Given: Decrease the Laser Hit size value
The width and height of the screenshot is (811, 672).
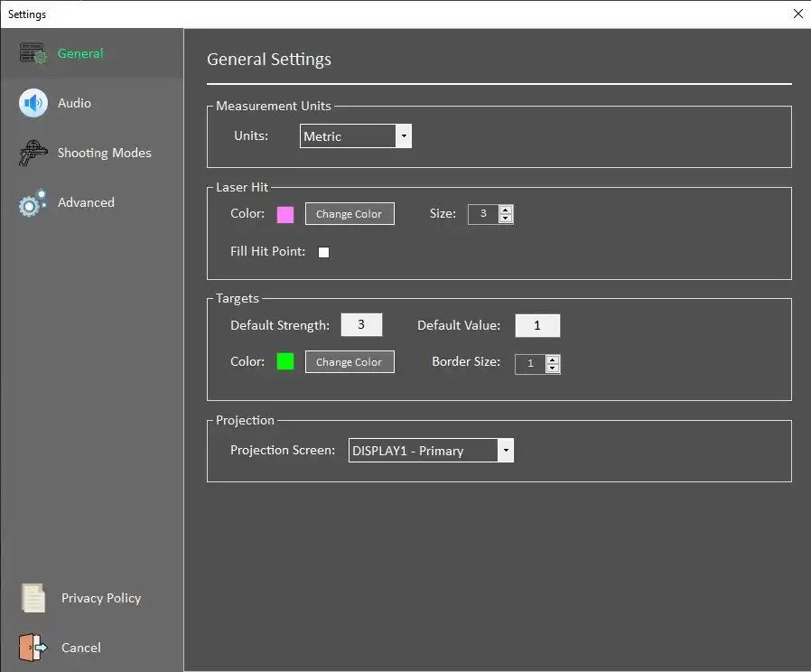Looking at the screenshot, I should click(506, 219).
